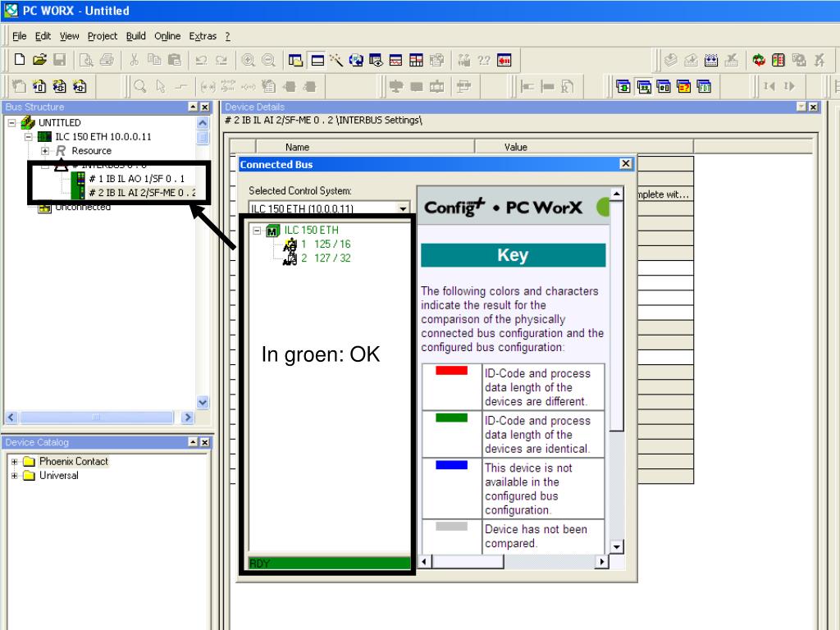Collapse the UNTITLED project node
This screenshot has height=630, width=840.
11,123
